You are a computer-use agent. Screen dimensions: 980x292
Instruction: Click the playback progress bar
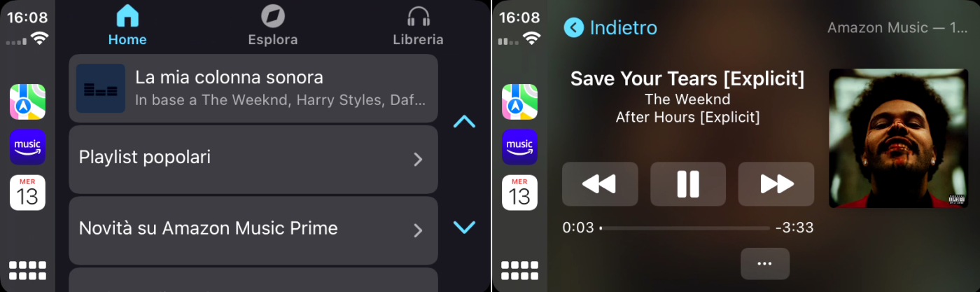click(x=685, y=228)
